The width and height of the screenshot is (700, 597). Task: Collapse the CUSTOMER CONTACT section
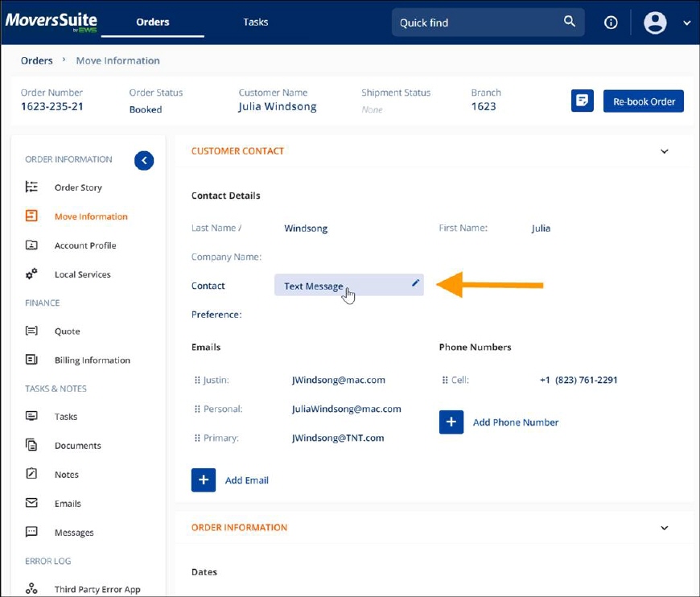(665, 150)
